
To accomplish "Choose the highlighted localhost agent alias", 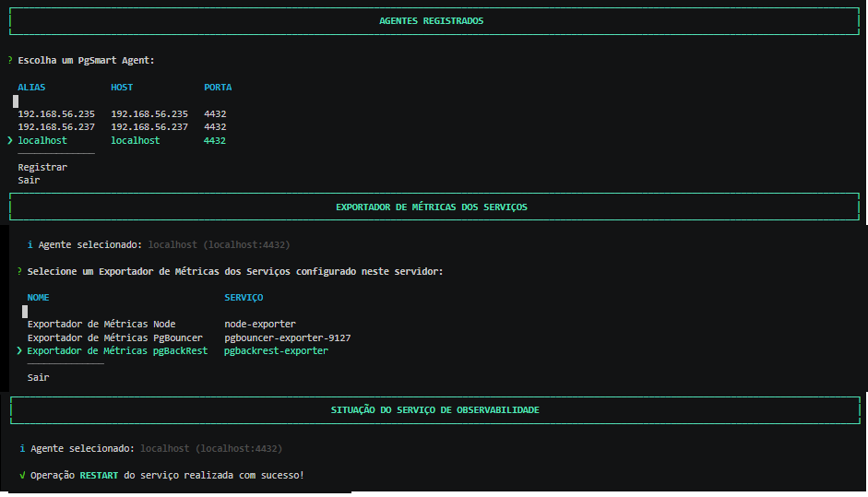I will (x=42, y=140).
